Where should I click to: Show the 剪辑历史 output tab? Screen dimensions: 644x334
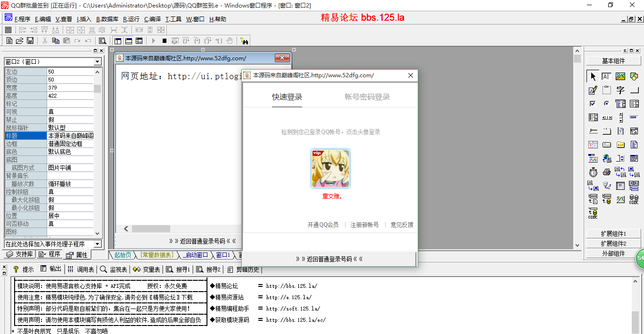pos(243,269)
